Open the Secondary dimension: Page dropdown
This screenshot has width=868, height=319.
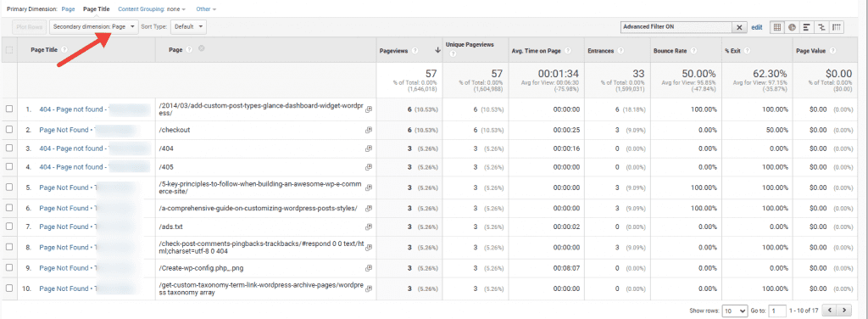tap(93, 26)
